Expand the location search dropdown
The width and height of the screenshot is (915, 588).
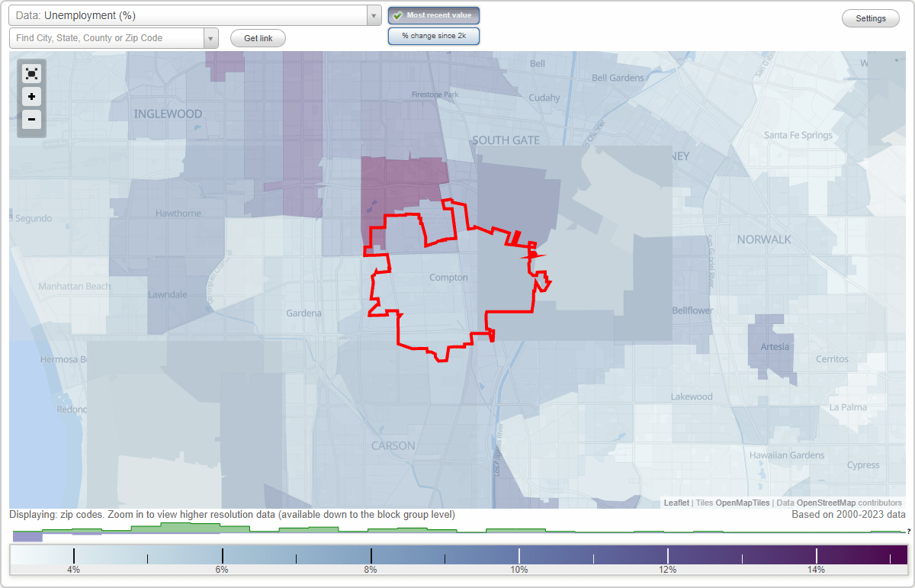coord(211,38)
